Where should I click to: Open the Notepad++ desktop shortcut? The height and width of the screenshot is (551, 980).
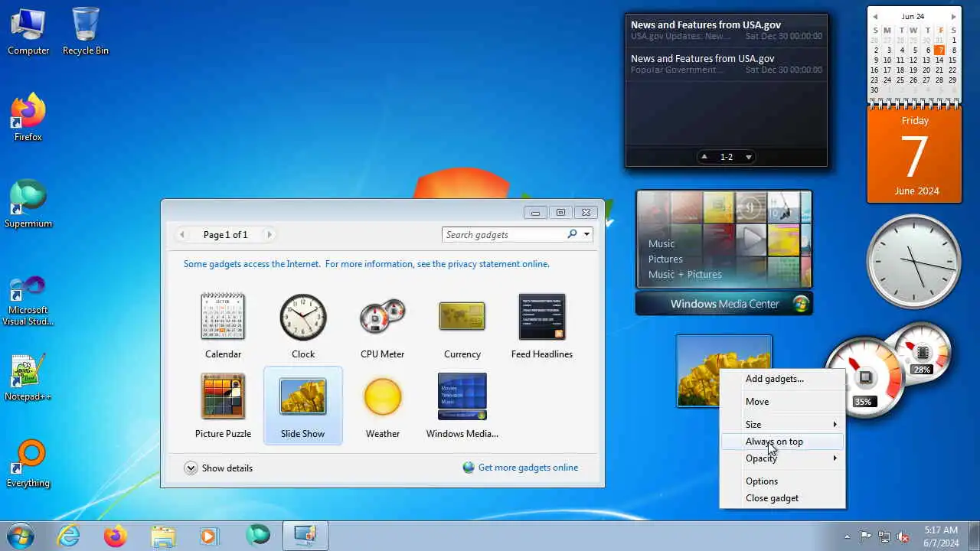tap(28, 378)
